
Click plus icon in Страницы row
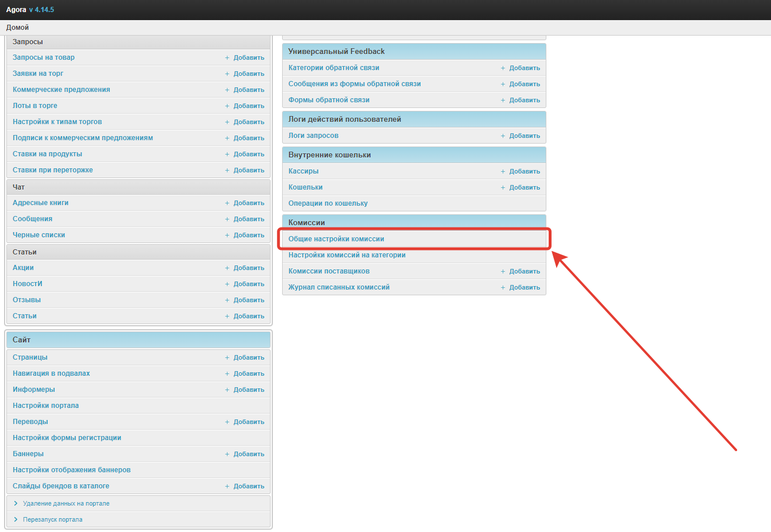(227, 358)
